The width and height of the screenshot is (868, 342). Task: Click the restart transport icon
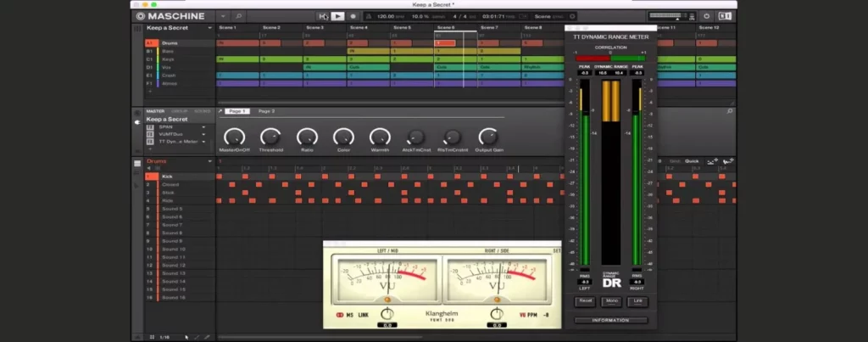tap(323, 16)
